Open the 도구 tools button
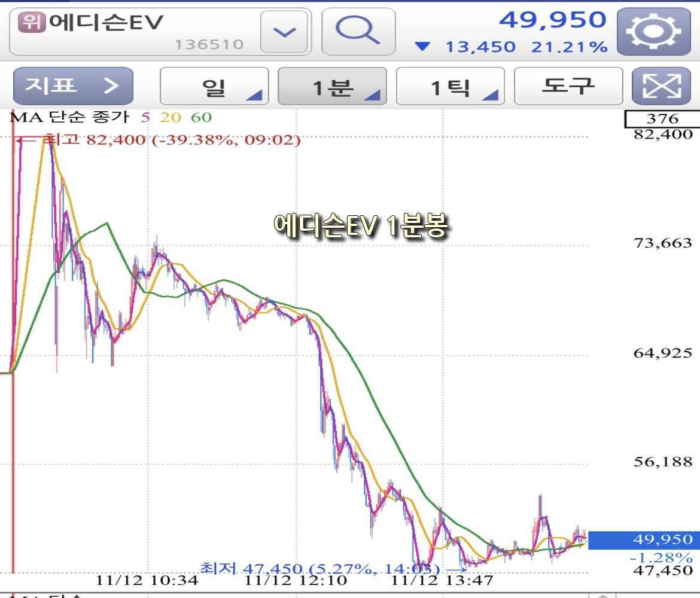Image resolution: width=700 pixels, height=598 pixels. coord(568,86)
